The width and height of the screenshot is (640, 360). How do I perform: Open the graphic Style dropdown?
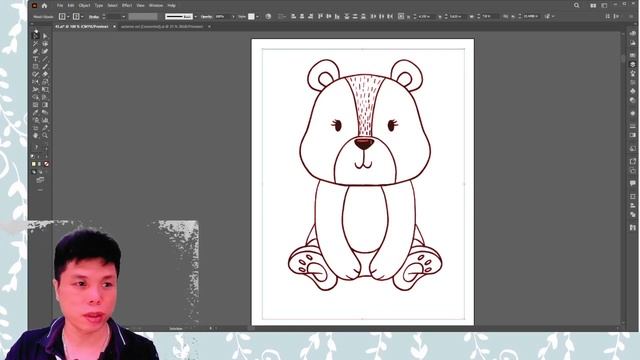click(x=257, y=17)
